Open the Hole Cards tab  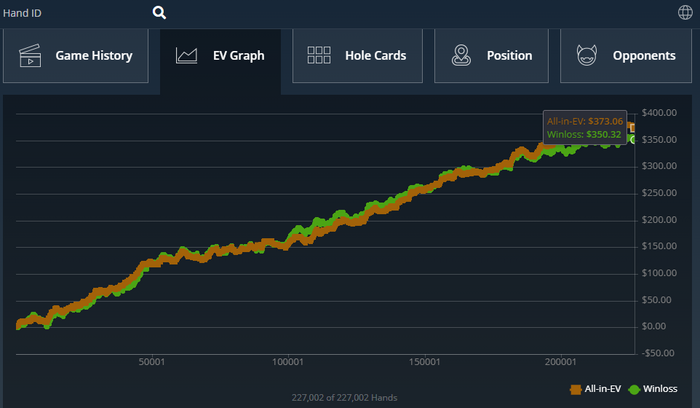[x=357, y=56]
